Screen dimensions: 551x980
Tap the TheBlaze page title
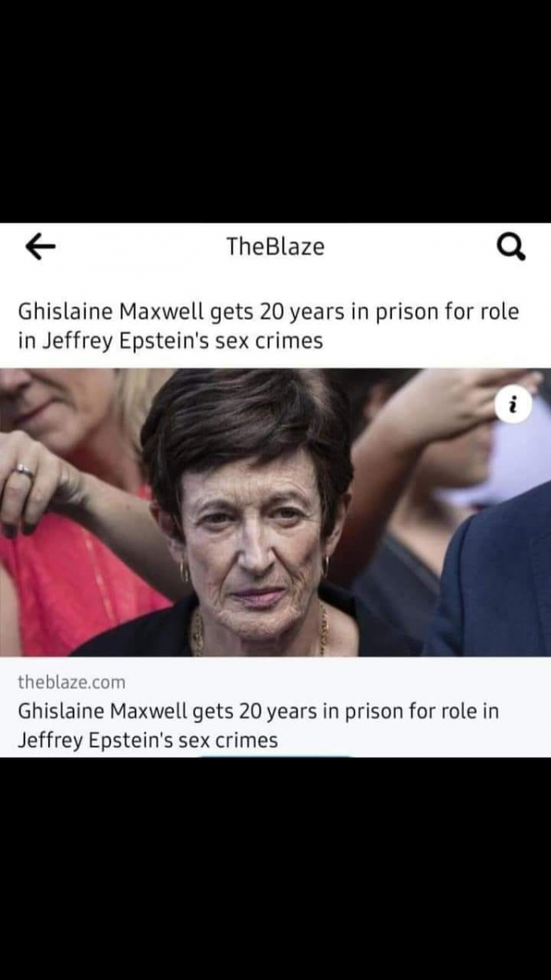click(x=275, y=247)
